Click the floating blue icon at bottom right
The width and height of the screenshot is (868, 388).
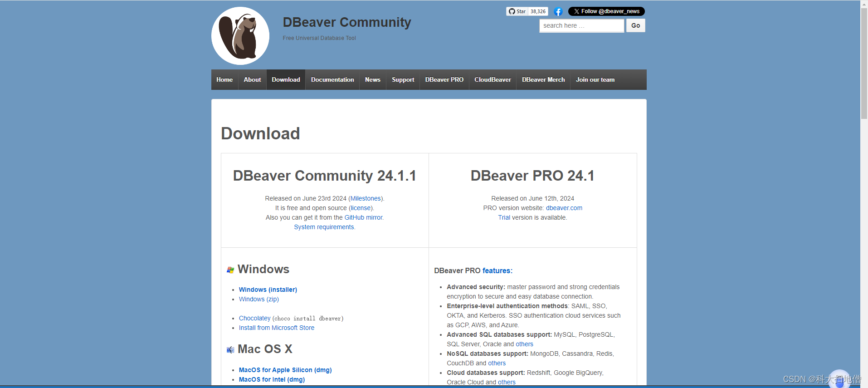[839, 379]
